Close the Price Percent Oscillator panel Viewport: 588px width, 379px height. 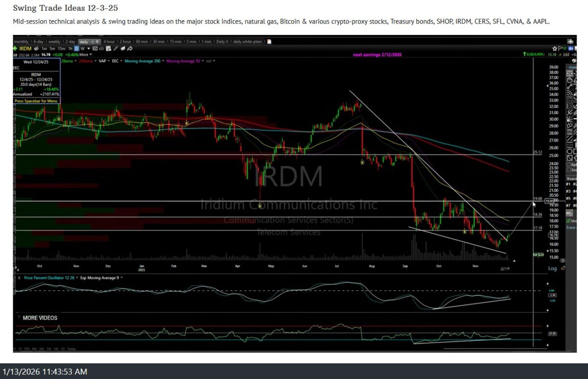click(20, 278)
